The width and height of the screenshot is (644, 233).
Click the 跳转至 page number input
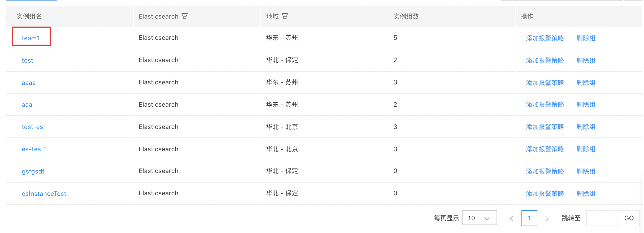pos(602,218)
